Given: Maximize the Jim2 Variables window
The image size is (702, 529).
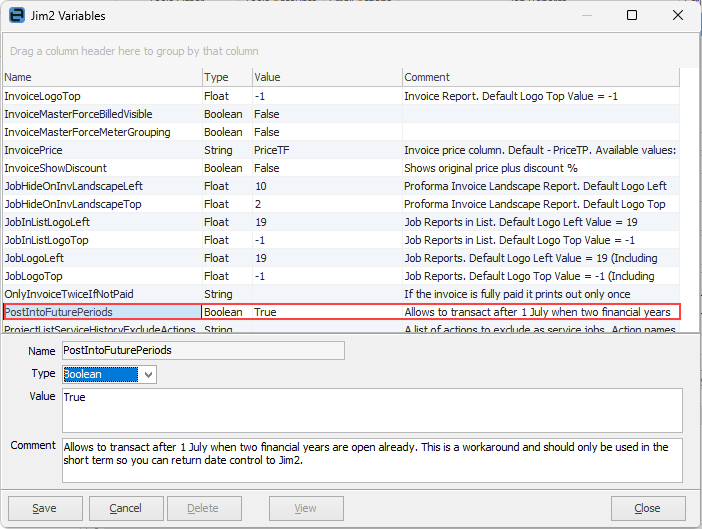Looking at the screenshot, I should 632,15.
